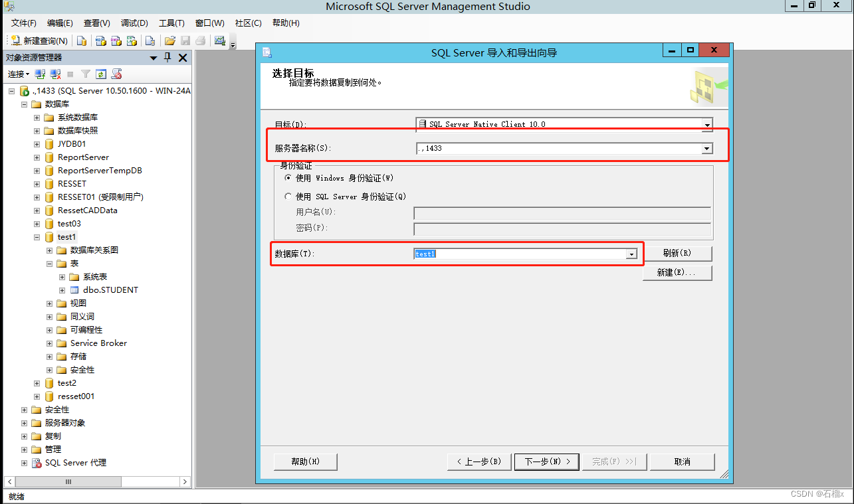
Task: Click the 帮助(H) button in wizard
Action: 306,462
